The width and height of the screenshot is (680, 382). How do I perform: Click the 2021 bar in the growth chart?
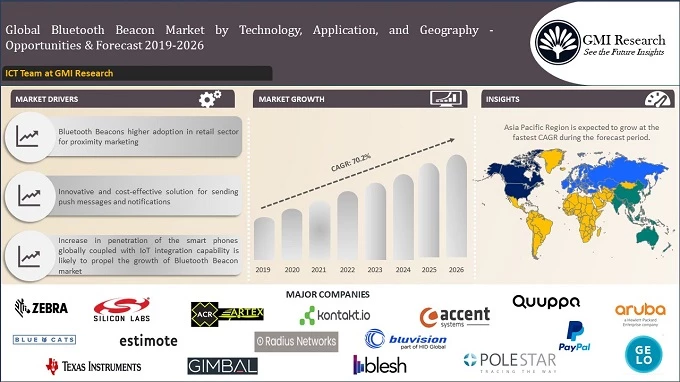[320, 230]
